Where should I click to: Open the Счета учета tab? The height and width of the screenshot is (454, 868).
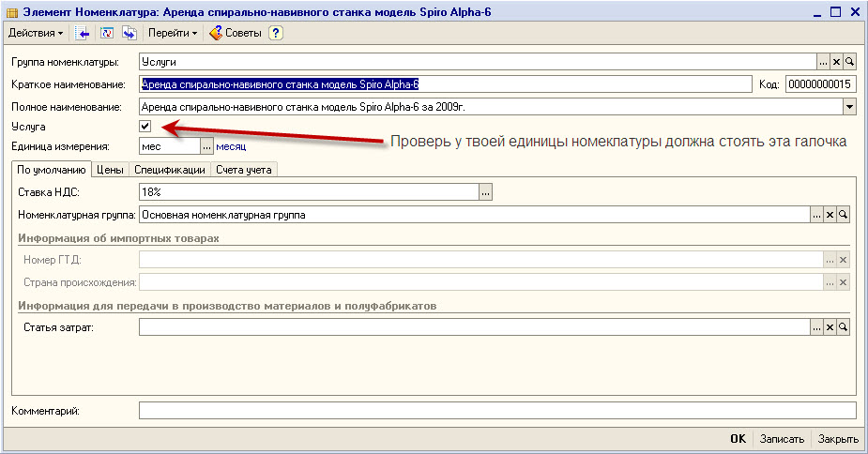pos(243,170)
